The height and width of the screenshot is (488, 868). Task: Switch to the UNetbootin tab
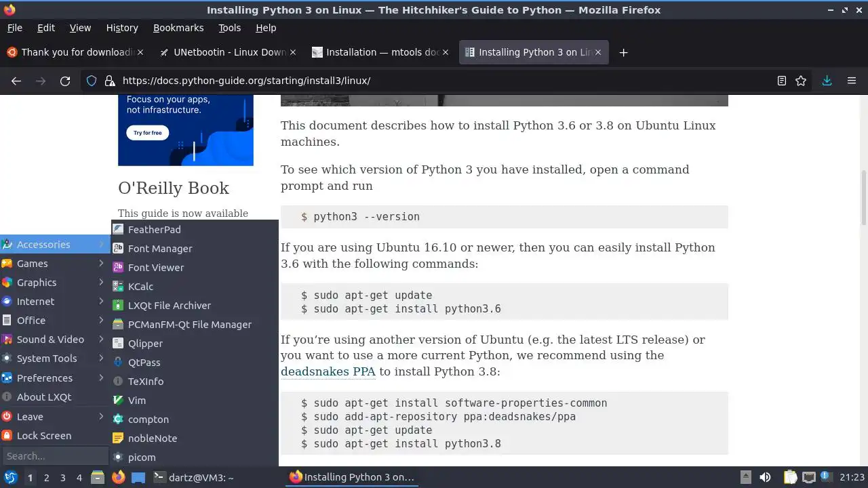pyautogui.click(x=229, y=52)
